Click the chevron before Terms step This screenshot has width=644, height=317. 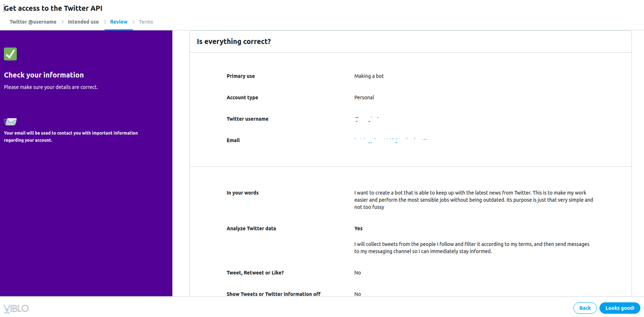coord(133,22)
